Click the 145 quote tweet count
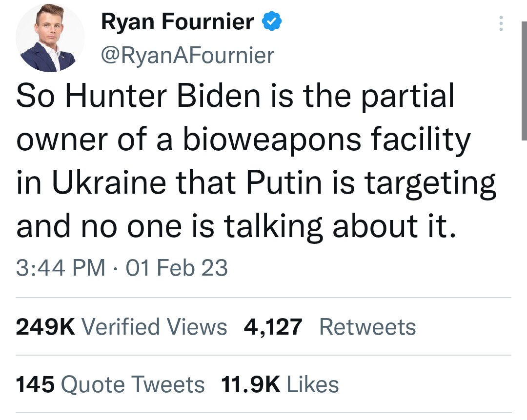This screenshot has width=527, height=420. (35, 385)
